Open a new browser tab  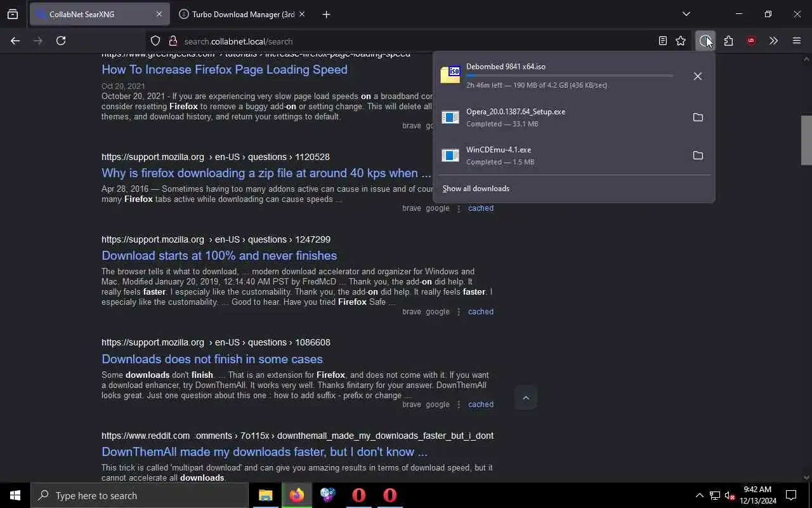pyautogui.click(x=326, y=14)
